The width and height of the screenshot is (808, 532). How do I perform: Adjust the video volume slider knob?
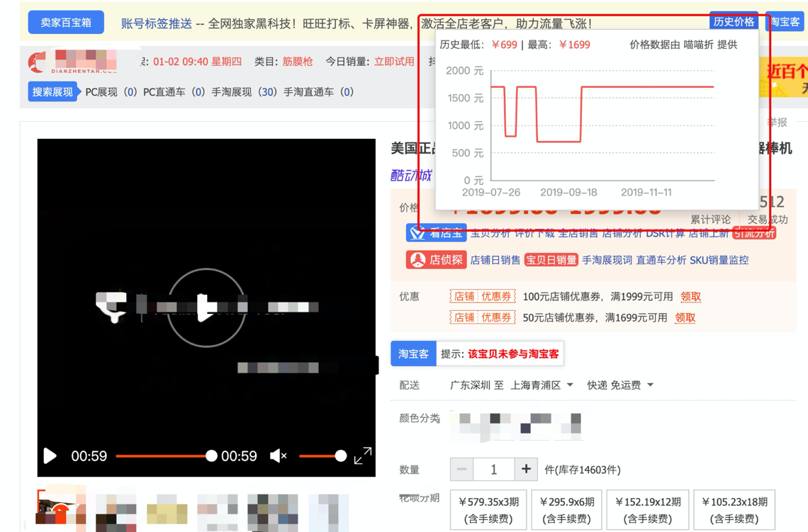coord(341,455)
